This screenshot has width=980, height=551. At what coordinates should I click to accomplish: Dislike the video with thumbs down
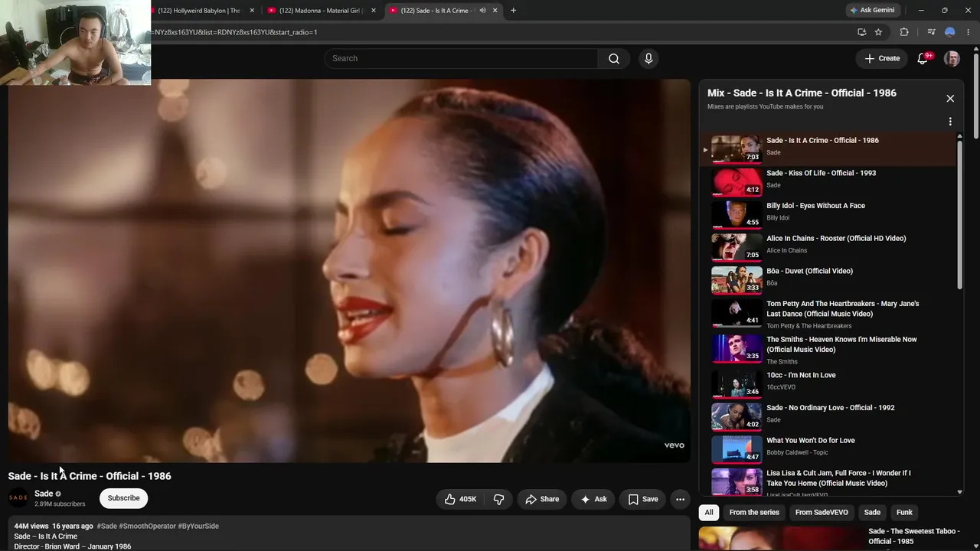click(498, 499)
